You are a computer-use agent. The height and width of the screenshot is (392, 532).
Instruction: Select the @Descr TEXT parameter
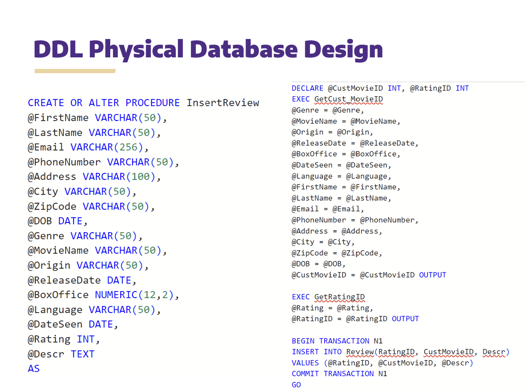[61, 354]
